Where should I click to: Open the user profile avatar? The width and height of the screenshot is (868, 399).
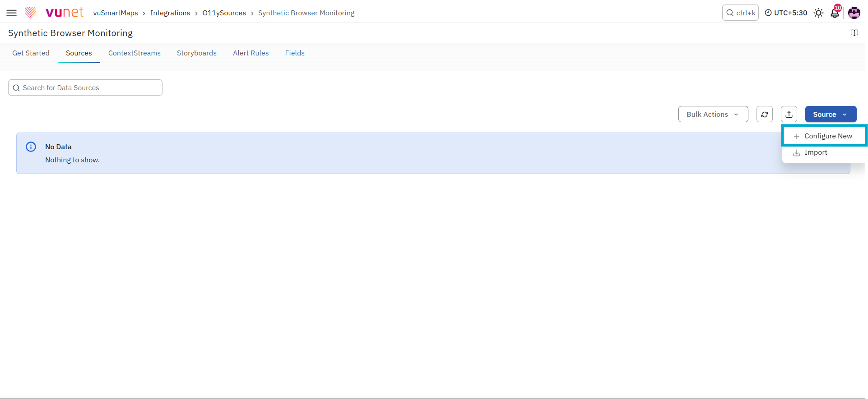click(x=854, y=13)
